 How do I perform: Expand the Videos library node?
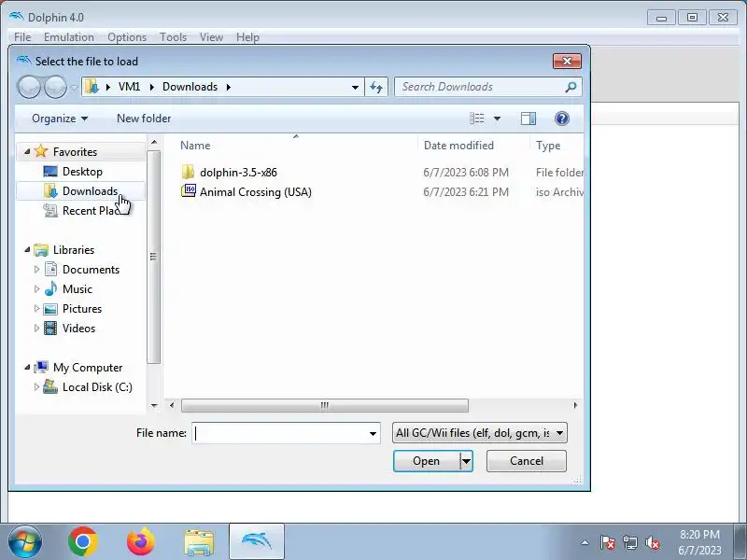coord(36,329)
